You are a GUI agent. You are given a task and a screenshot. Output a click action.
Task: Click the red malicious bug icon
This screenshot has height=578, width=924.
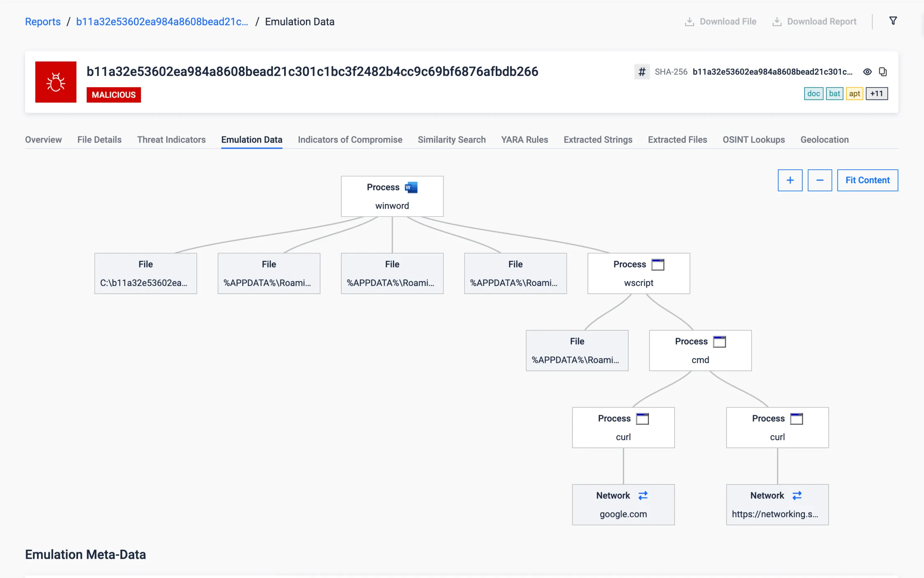(x=56, y=82)
